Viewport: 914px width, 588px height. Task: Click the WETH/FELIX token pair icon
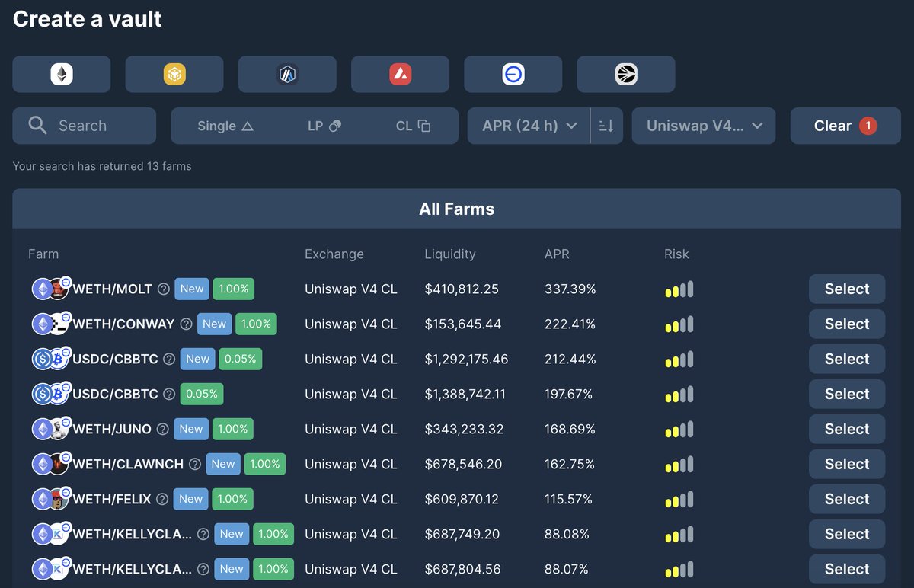coord(51,498)
